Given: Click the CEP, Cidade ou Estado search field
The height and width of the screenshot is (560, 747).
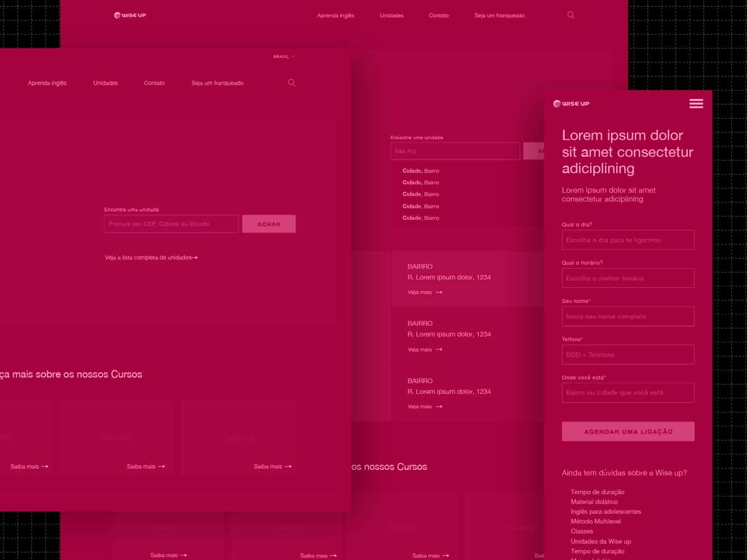Looking at the screenshot, I should pos(171,224).
